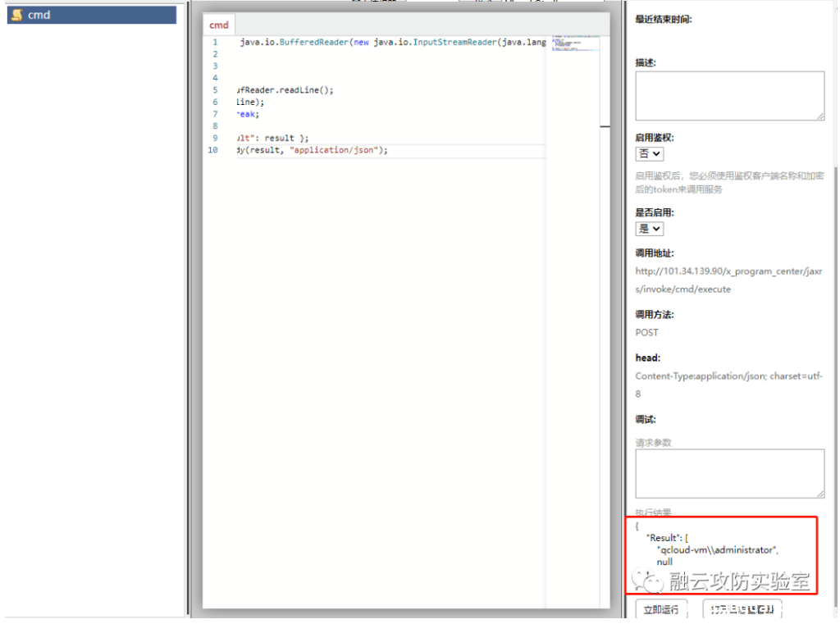Click the right panel vertical scrollbar

pyautogui.click(x=836, y=385)
